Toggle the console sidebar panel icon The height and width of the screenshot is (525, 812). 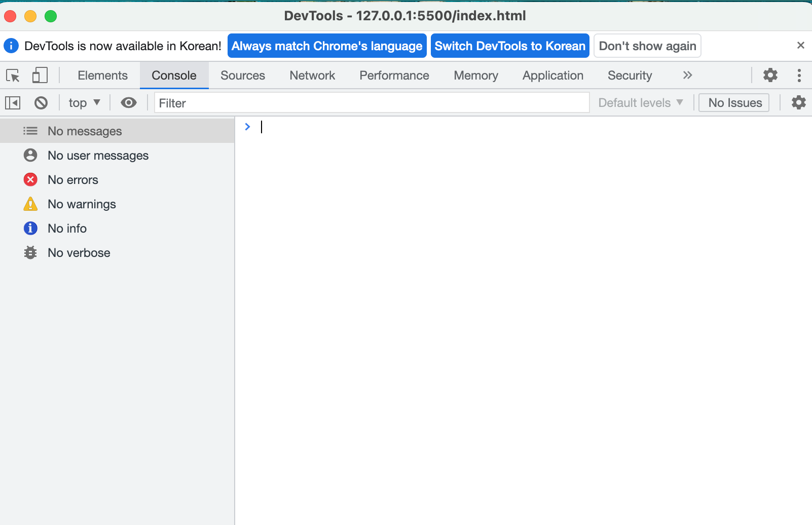13,103
